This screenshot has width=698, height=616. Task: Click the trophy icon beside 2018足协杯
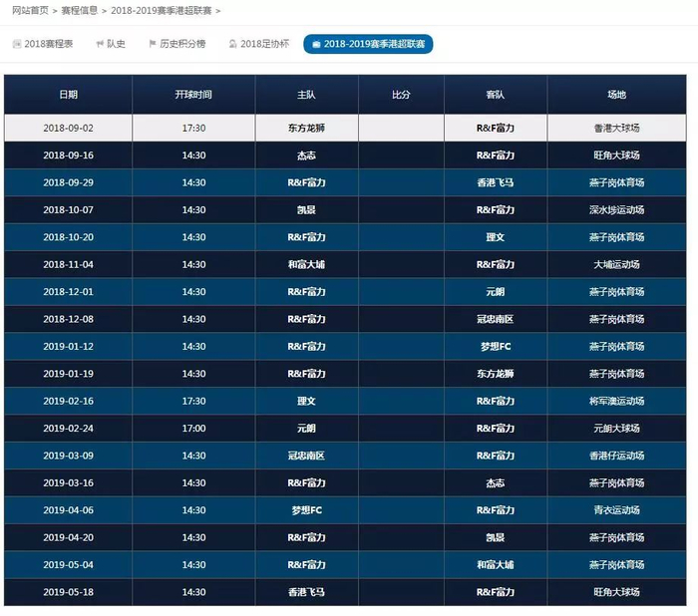coord(232,44)
